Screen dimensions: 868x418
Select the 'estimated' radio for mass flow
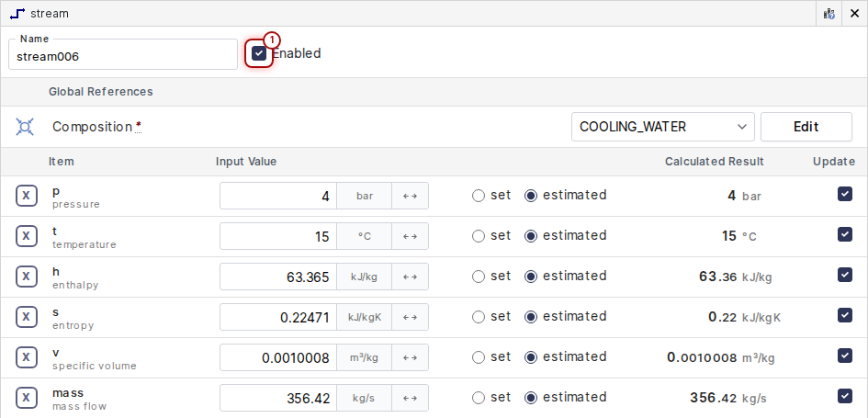click(531, 398)
